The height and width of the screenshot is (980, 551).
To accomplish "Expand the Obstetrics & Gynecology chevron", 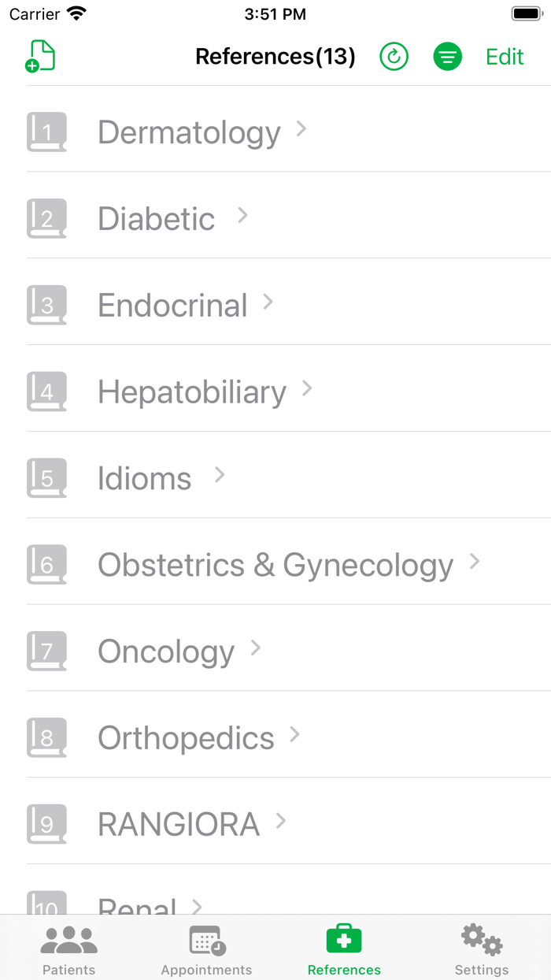I will pos(475,562).
